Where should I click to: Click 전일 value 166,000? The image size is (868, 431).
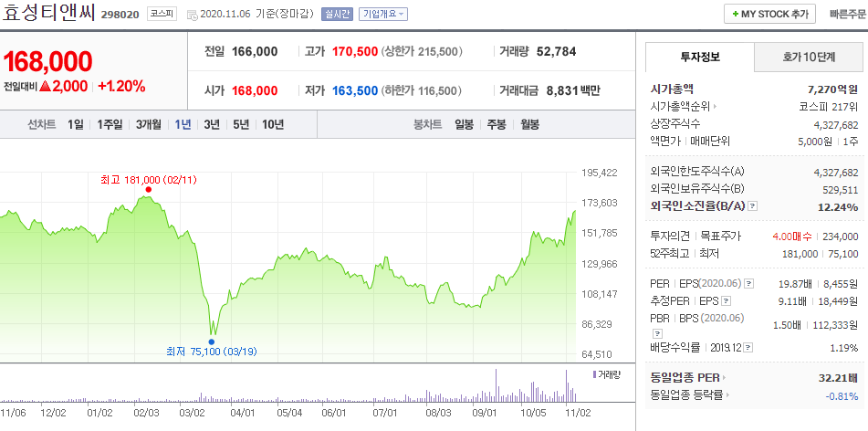(255, 51)
